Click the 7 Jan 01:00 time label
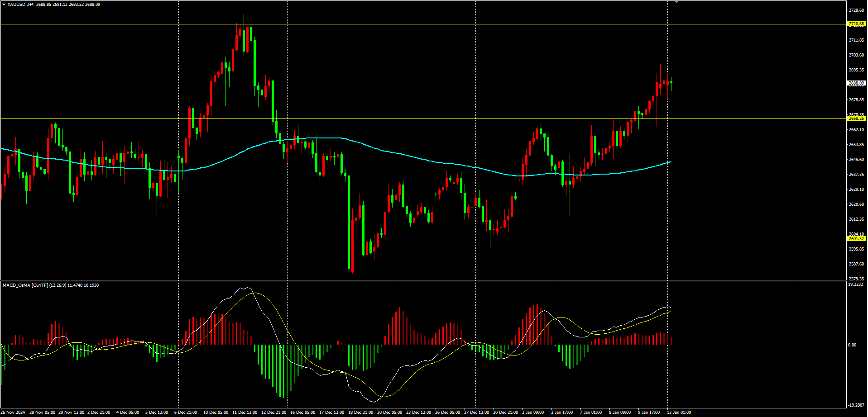This screenshot has width=868, height=417. pos(591,412)
